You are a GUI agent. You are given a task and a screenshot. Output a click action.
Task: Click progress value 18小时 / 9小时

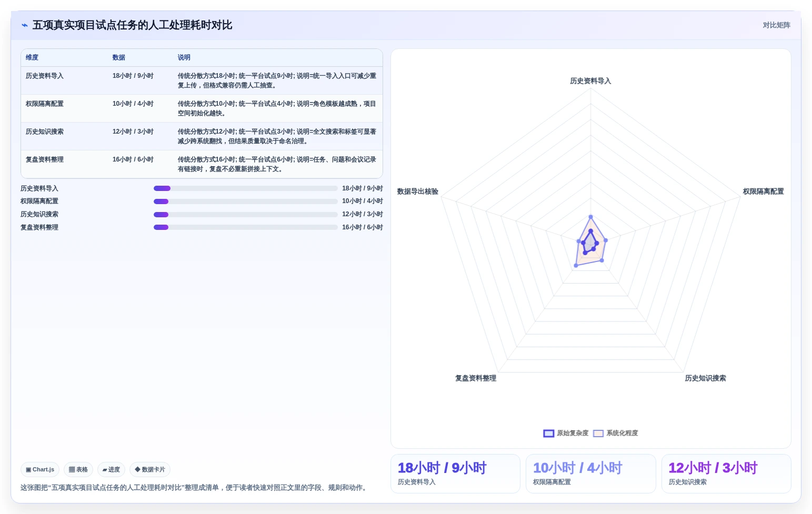point(363,188)
